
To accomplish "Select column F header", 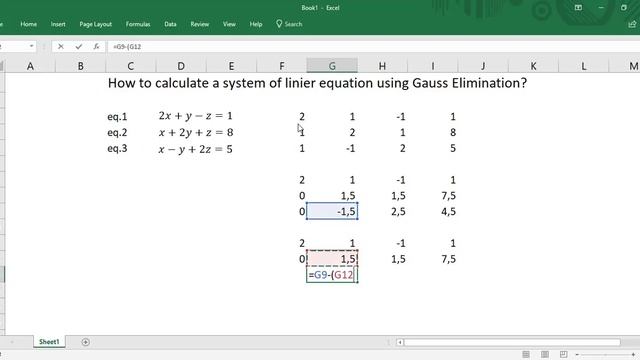I will click(281, 66).
